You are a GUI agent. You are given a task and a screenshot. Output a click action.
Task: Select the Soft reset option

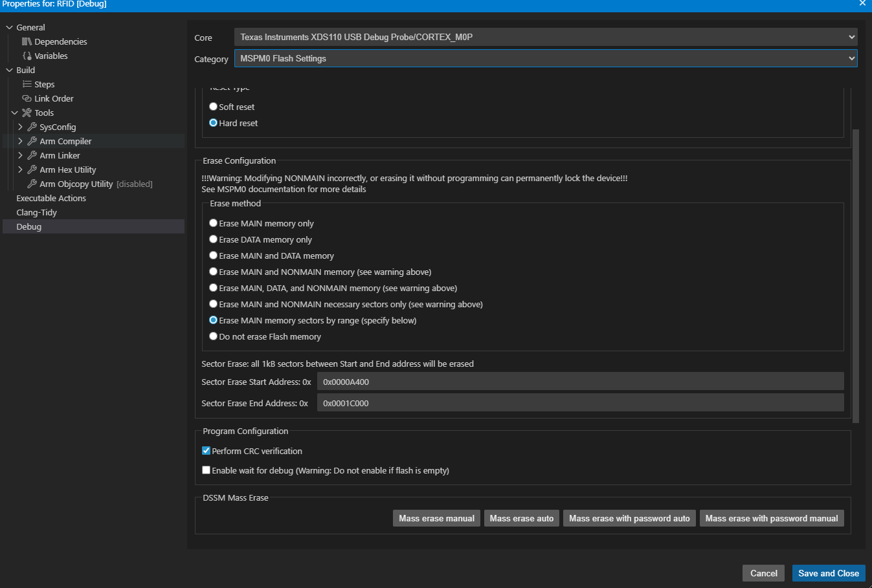click(x=213, y=107)
